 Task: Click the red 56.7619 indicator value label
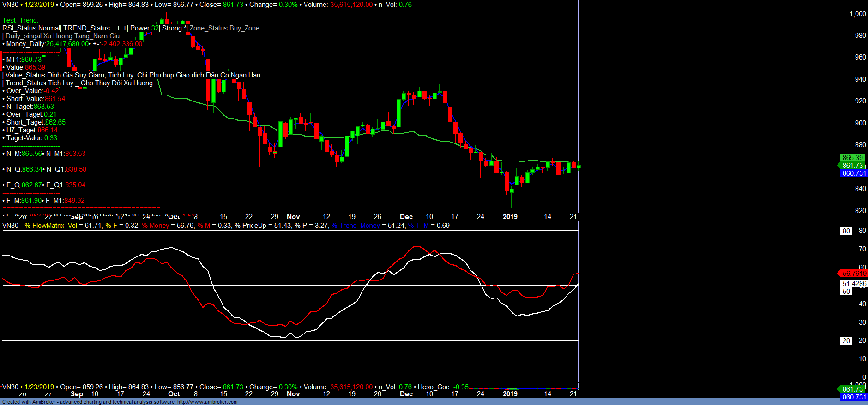point(854,274)
